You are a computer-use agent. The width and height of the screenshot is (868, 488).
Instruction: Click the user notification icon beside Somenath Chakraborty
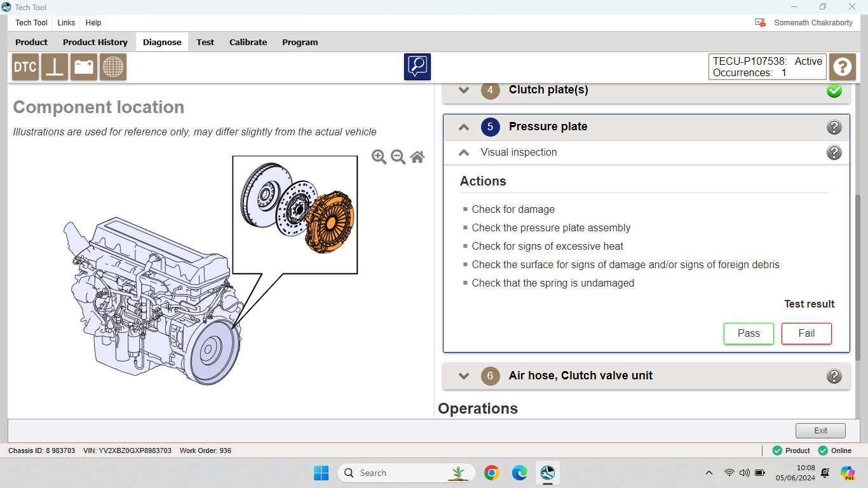coord(760,22)
